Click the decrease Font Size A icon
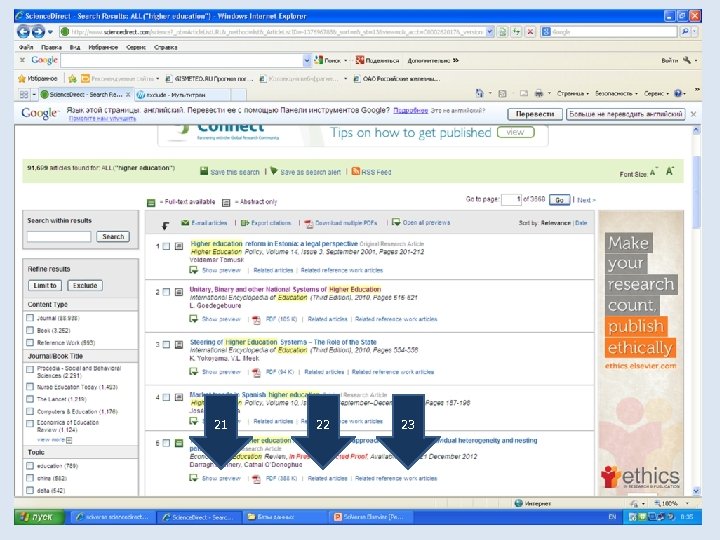 [x=653, y=173]
